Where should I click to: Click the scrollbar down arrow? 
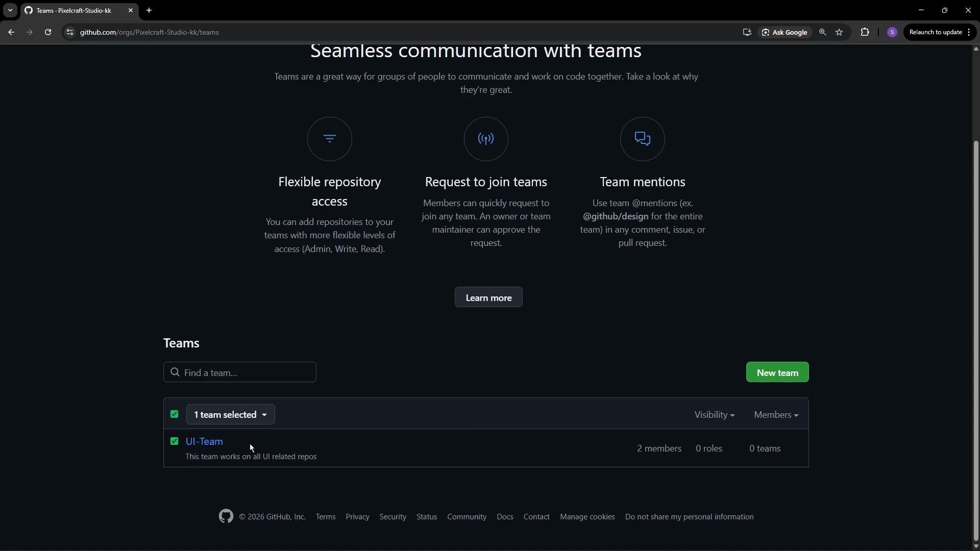point(976,546)
